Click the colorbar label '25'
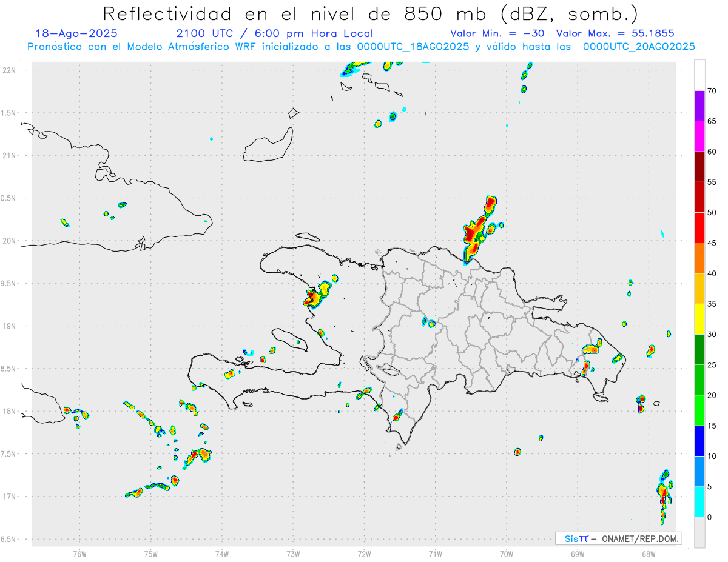The image size is (728, 562). (712, 365)
